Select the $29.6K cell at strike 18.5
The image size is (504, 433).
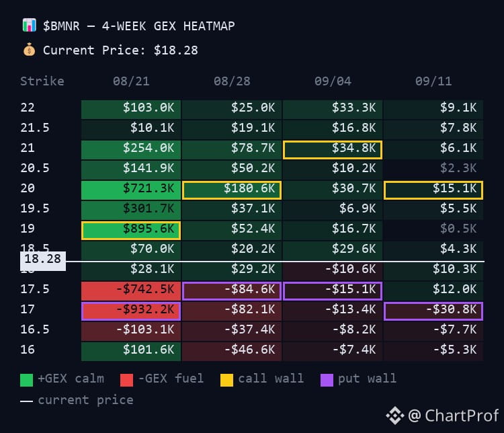click(333, 251)
